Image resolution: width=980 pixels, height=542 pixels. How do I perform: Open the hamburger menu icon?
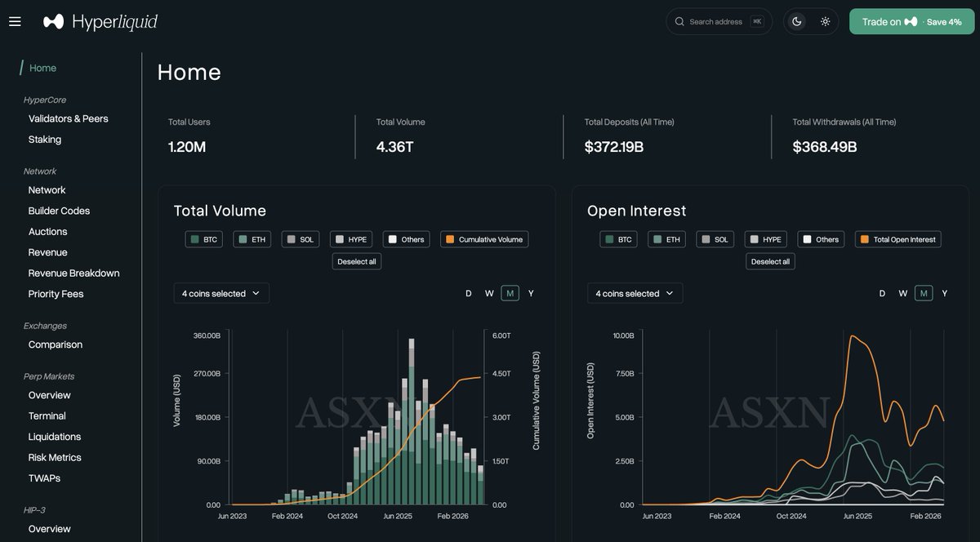pyautogui.click(x=15, y=21)
